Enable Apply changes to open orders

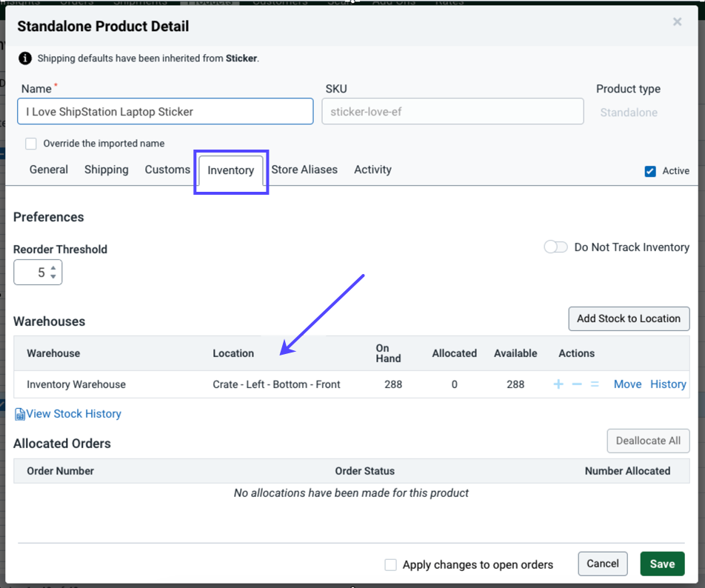391,565
